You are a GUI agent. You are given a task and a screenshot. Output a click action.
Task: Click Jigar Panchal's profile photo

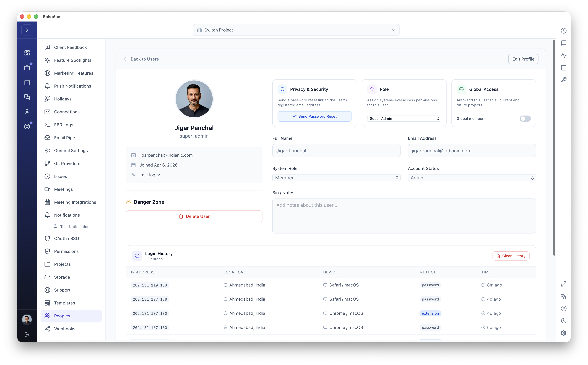point(194,99)
